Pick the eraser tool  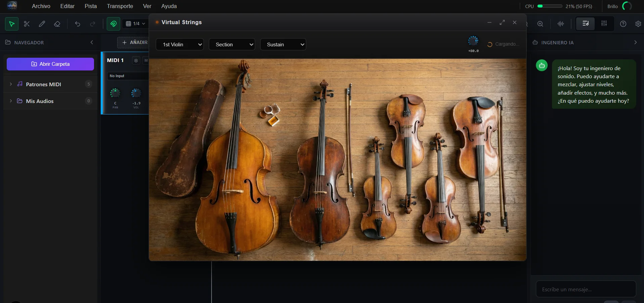57,24
